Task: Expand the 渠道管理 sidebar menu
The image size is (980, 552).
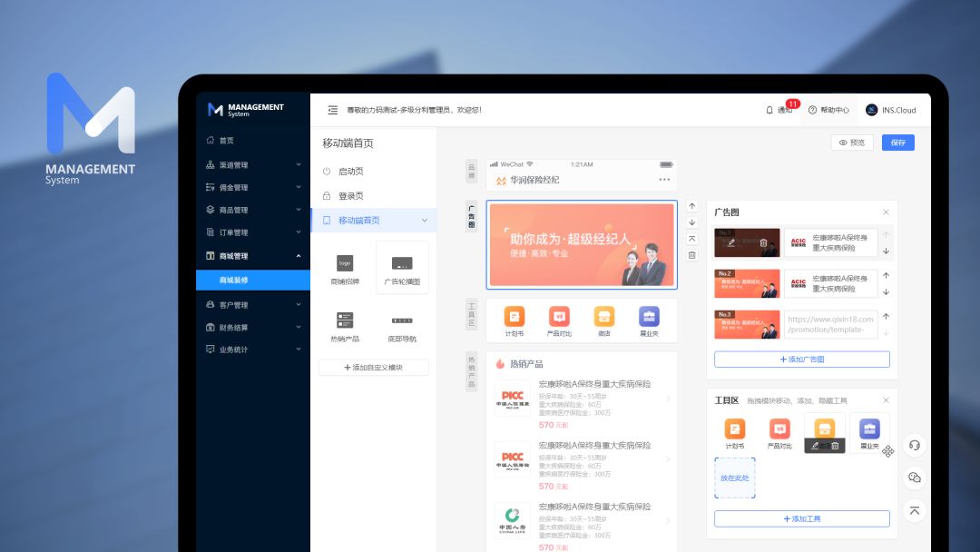Action: point(253,165)
